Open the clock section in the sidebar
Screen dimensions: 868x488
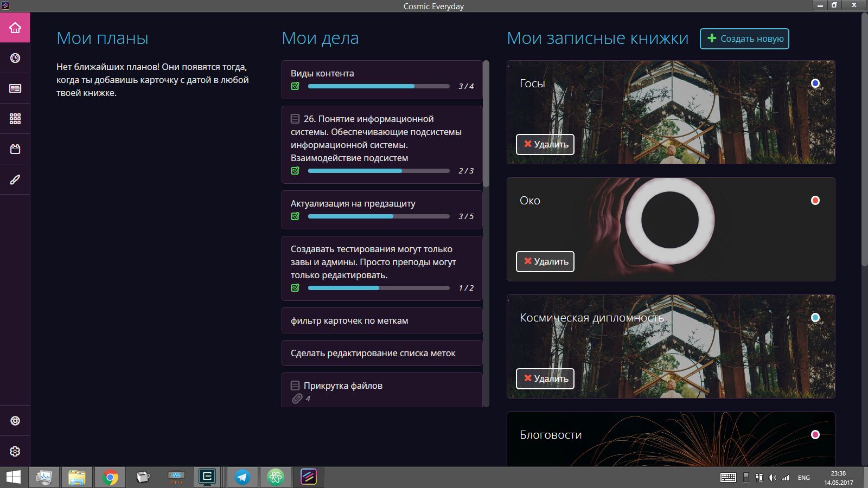click(x=15, y=58)
